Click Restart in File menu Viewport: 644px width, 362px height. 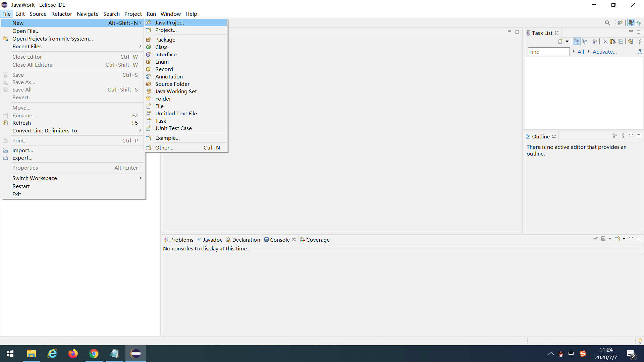[73, 186]
